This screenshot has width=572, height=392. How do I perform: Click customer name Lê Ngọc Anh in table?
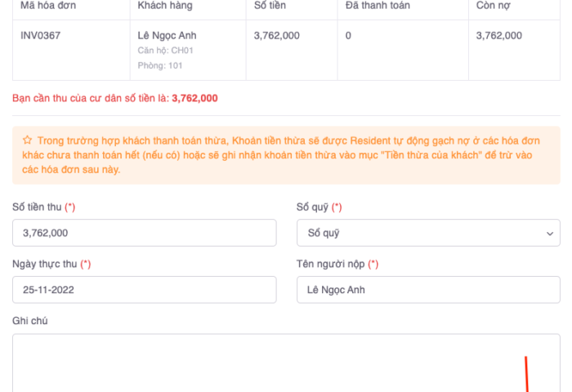coord(168,36)
